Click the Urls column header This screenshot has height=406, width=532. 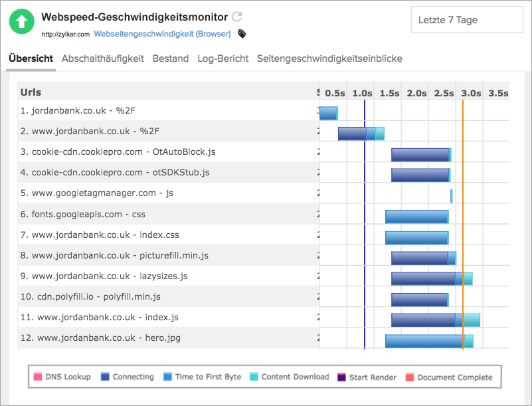click(31, 92)
